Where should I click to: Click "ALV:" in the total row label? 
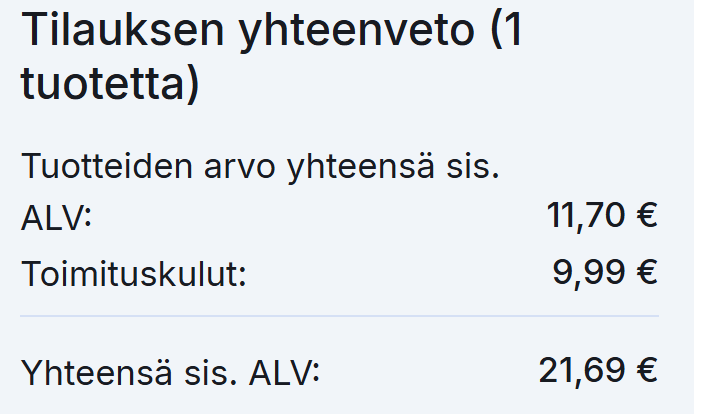[284, 372]
